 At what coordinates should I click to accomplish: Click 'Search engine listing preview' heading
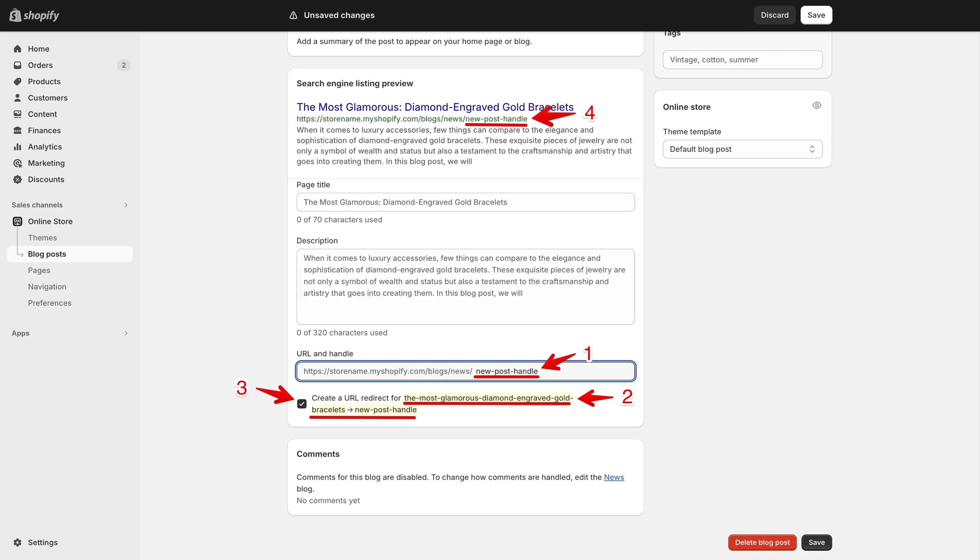point(355,83)
